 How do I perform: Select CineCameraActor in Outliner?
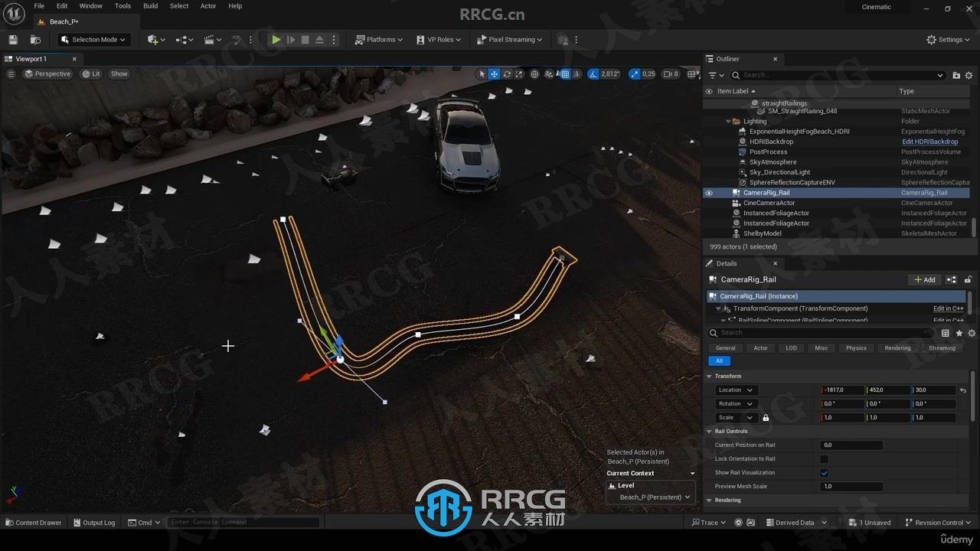click(x=769, y=203)
